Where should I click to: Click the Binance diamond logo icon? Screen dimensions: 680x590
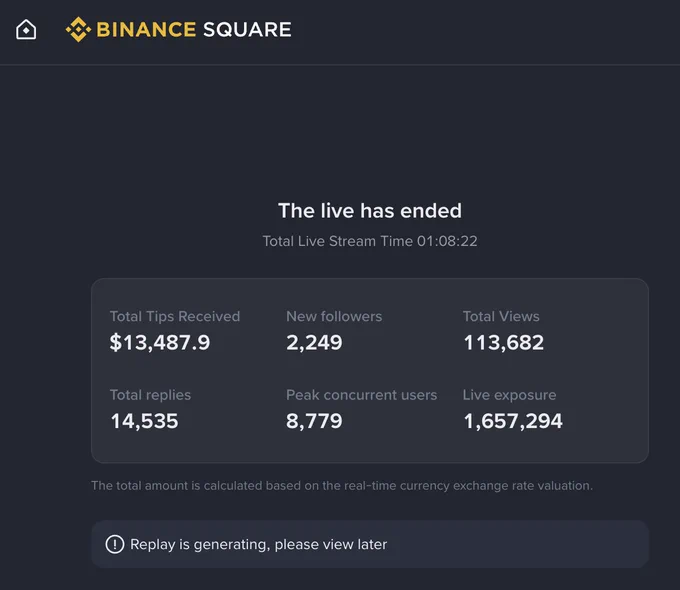(78, 30)
